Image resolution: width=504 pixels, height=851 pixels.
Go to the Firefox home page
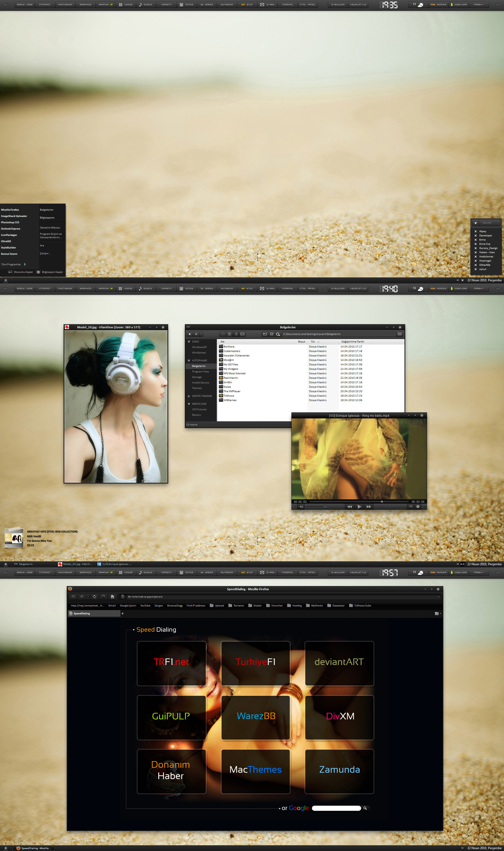click(112, 596)
